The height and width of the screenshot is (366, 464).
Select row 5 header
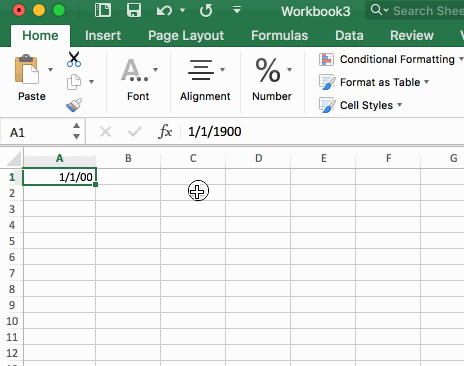pyautogui.click(x=12, y=241)
